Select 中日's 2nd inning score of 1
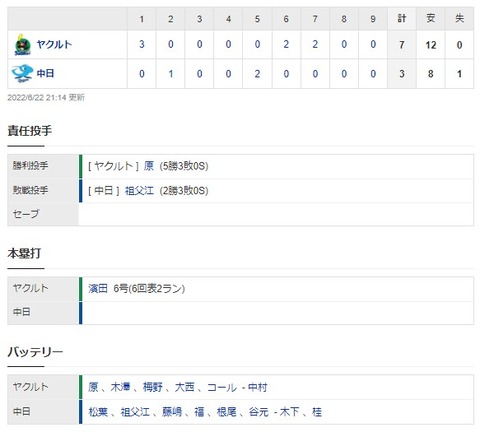 [171, 74]
